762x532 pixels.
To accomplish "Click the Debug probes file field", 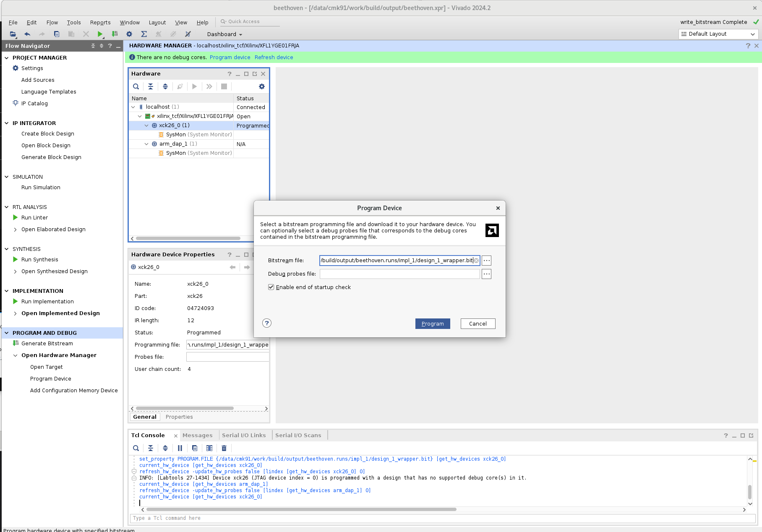I will (400, 274).
